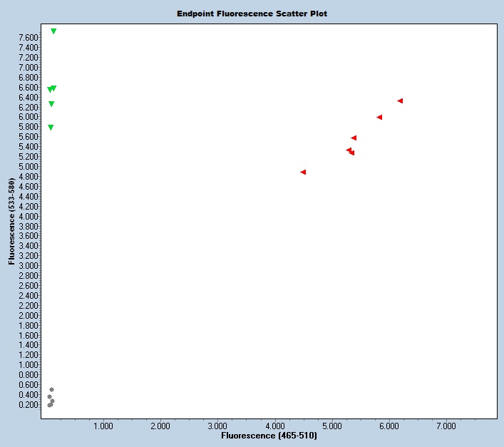Click the lowest gray data point
Image resolution: width=504 pixels, height=447 pixels.
50,405
